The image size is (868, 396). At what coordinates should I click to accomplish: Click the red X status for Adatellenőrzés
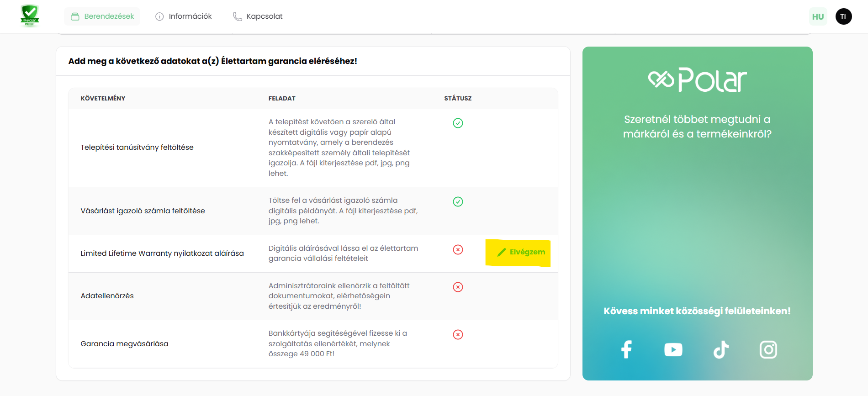(458, 287)
